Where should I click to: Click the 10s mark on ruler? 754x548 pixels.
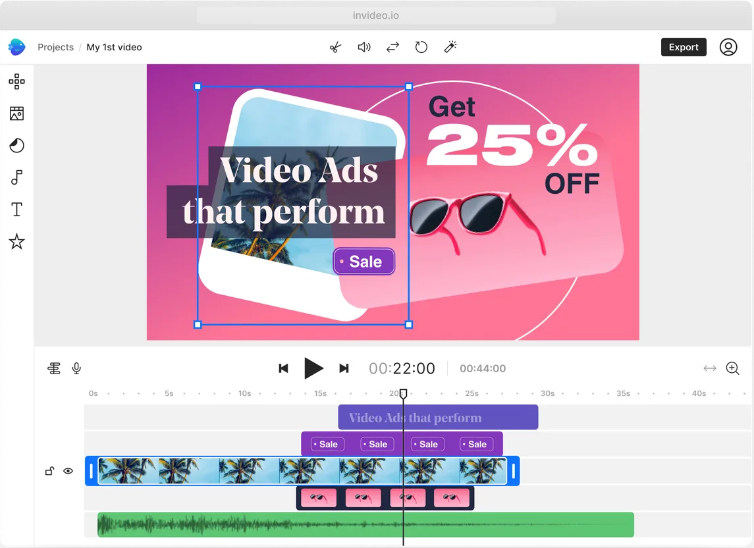pos(244,394)
